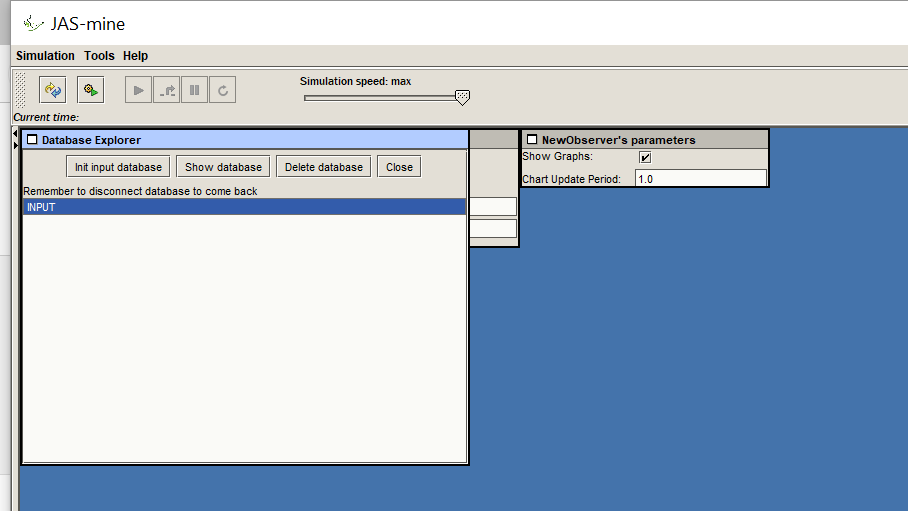Click the step-by-step execution icon
908x511 pixels.
tap(167, 91)
